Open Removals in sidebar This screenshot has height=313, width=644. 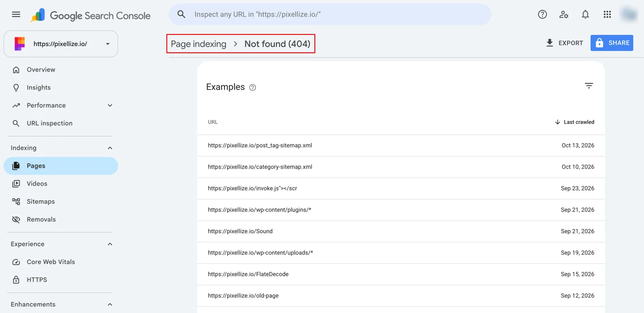coord(61,220)
